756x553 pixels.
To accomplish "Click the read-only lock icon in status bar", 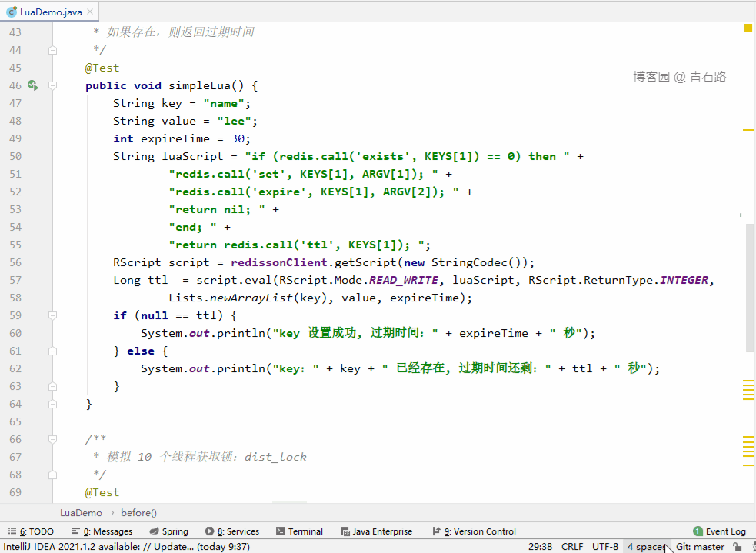I will 737,546.
